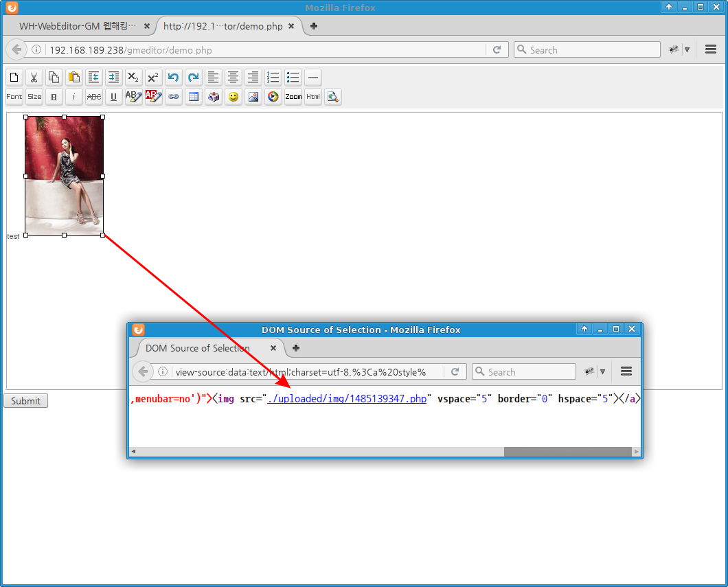728x587 pixels.
Task: Open new tab in DOM Source window
Action: coord(296,348)
